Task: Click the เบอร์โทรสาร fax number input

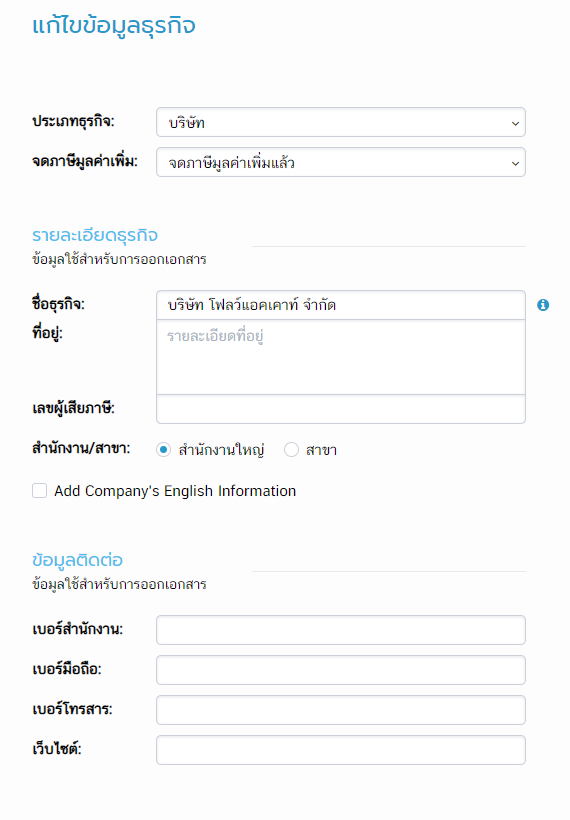Action: [340, 710]
